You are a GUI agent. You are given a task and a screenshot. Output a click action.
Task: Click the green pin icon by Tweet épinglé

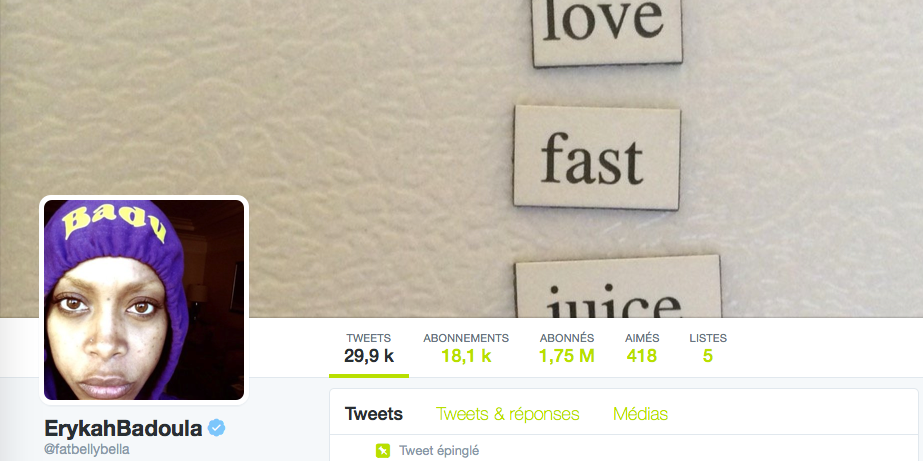point(383,451)
